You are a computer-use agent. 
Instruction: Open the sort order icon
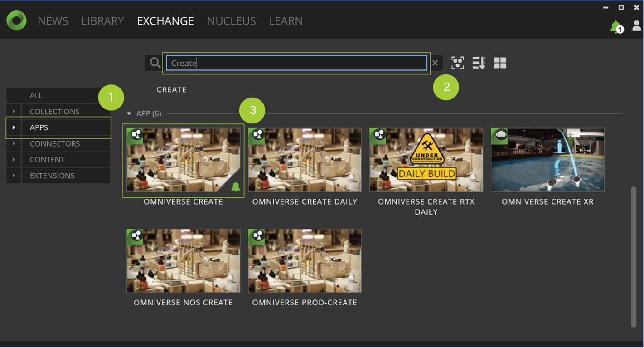click(479, 63)
